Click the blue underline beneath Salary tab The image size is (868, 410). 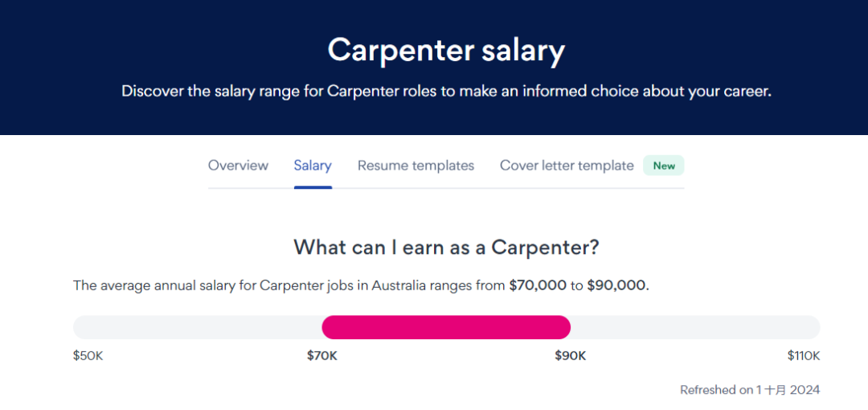[x=313, y=187]
